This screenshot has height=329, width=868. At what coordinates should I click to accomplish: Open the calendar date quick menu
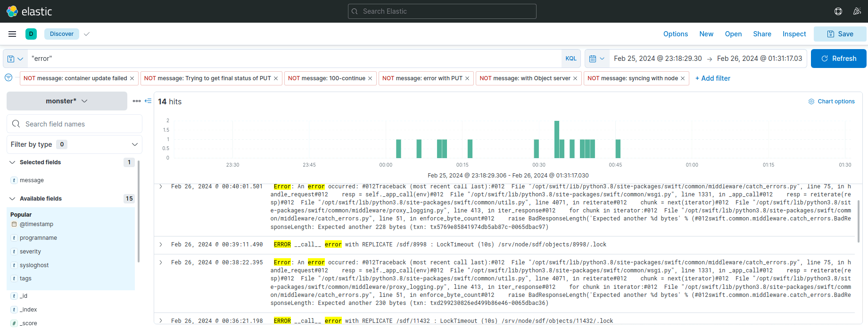(596, 59)
